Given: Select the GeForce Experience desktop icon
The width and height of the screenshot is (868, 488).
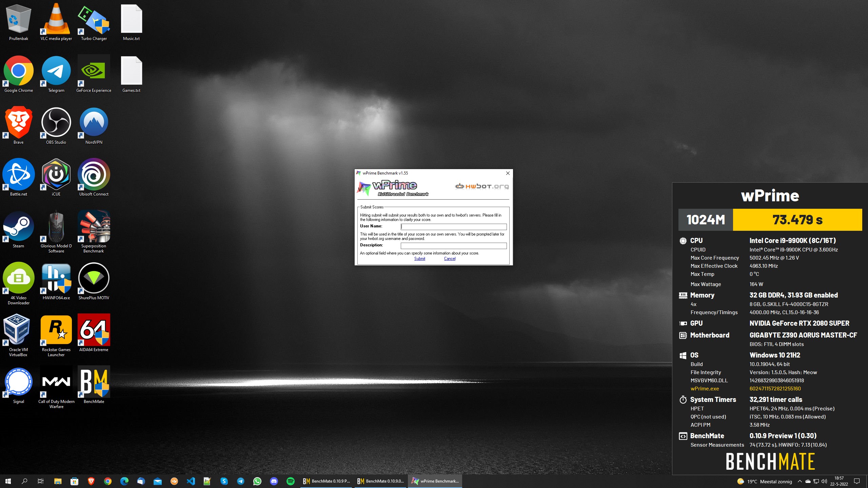Looking at the screenshot, I should pyautogui.click(x=94, y=74).
